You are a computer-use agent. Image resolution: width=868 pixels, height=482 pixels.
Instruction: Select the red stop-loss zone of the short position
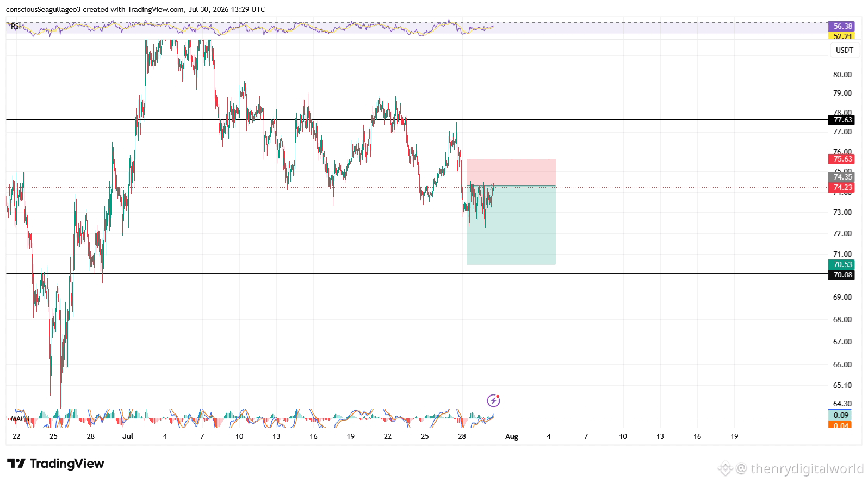pyautogui.click(x=511, y=172)
